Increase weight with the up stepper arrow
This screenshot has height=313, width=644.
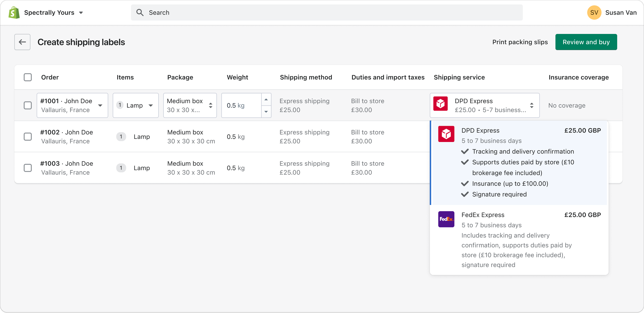coord(266,100)
